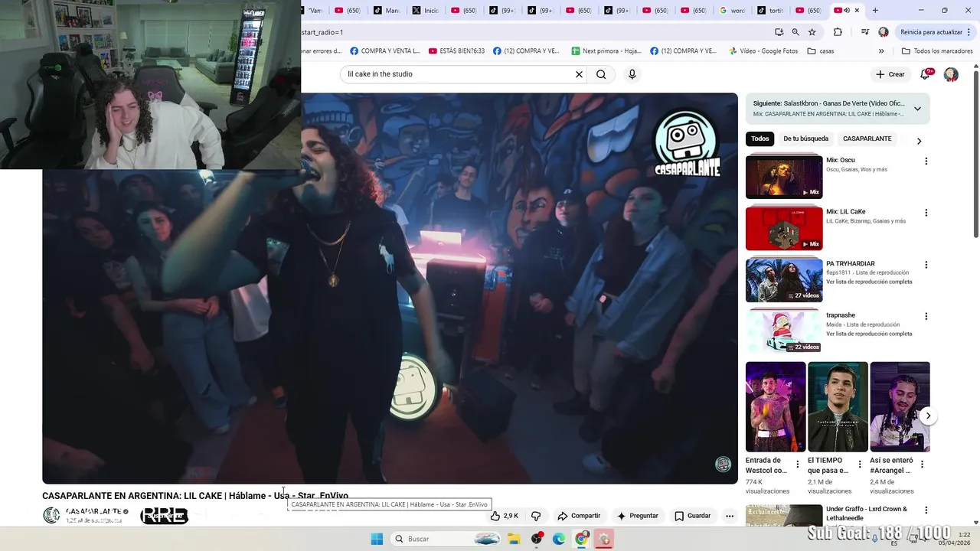Select the Todos filter chip
This screenshot has height=551, width=980.
tap(759, 139)
